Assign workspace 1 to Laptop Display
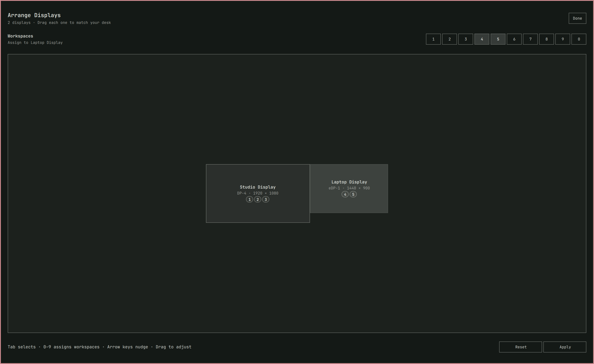The width and height of the screenshot is (594, 364). (x=433, y=39)
